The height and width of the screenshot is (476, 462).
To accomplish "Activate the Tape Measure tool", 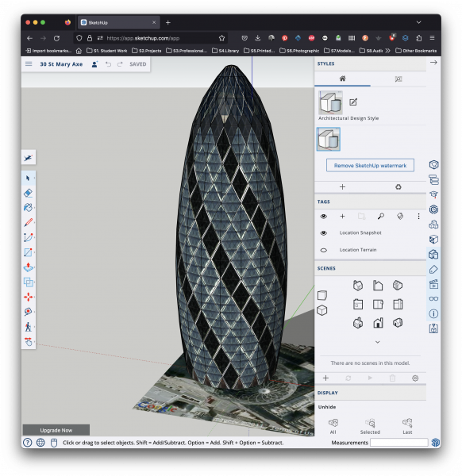I will [x=28, y=312].
